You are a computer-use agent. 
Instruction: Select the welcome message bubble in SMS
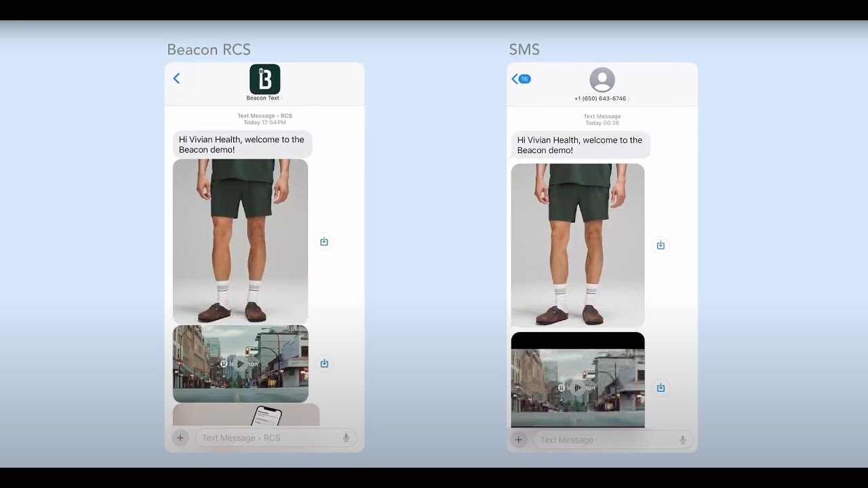pos(580,145)
